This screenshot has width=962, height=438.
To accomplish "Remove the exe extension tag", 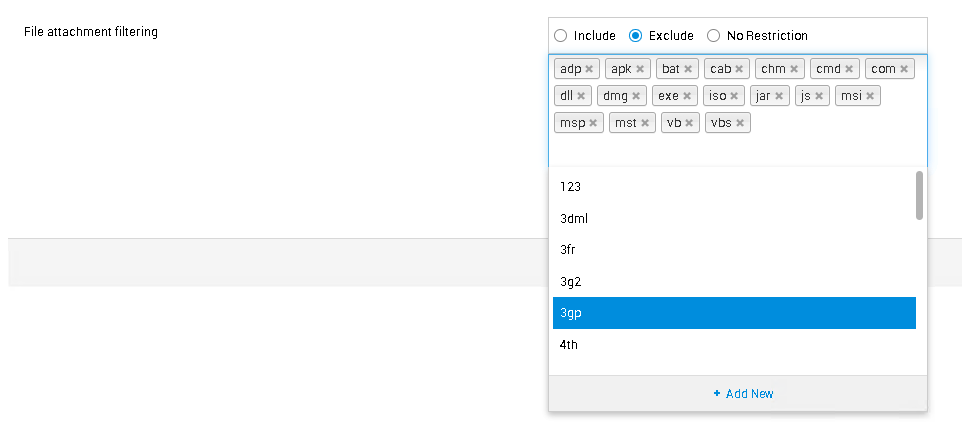I will [x=688, y=96].
